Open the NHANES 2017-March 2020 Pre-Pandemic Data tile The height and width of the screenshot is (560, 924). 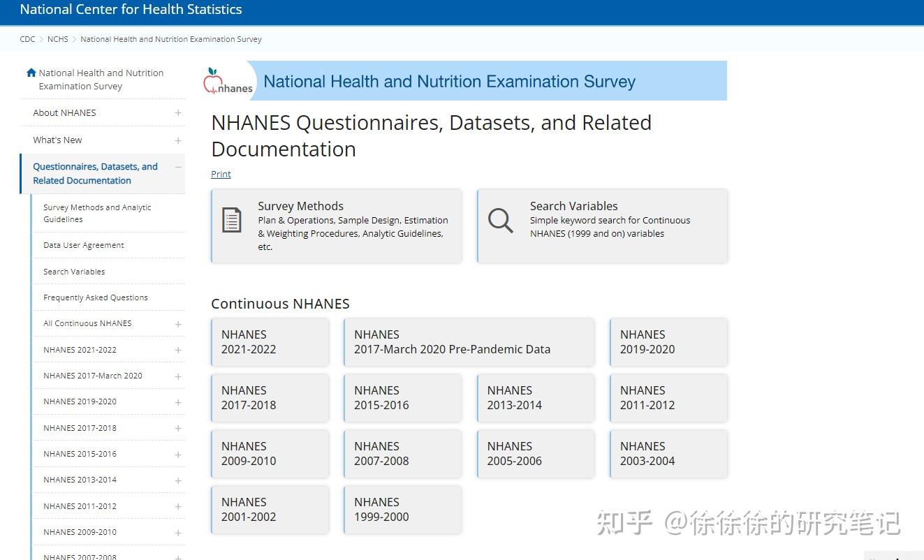469,342
